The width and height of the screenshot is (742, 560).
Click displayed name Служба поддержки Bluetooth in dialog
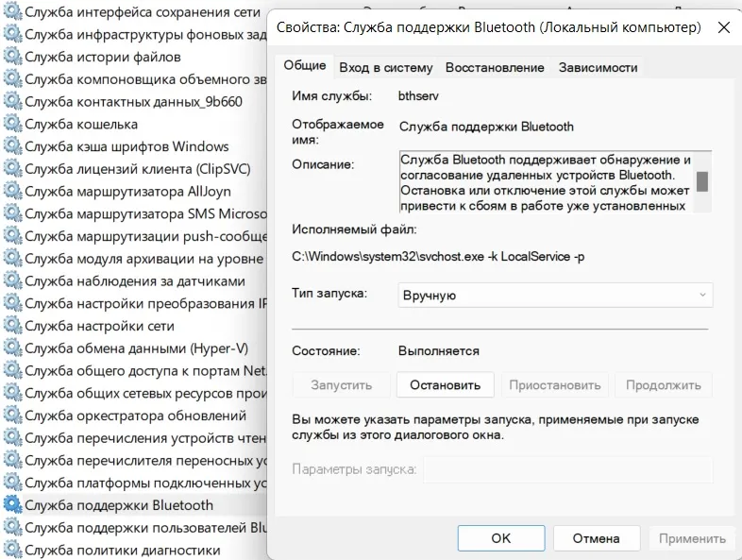coord(486,127)
